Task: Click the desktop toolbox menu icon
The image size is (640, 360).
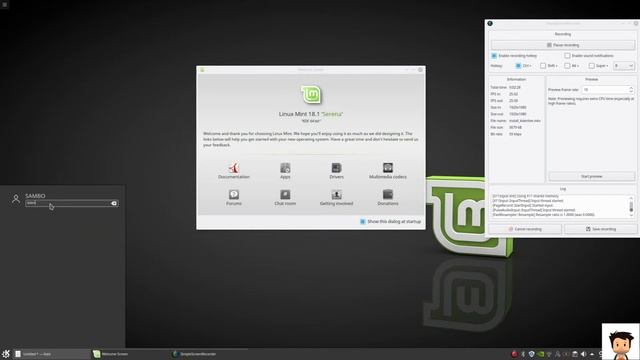Action: (x=4, y=4)
